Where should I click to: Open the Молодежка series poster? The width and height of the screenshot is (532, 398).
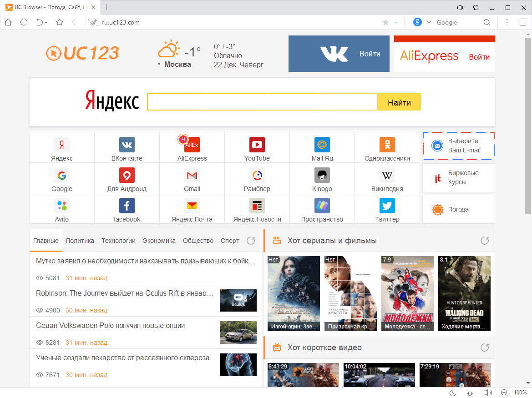[x=407, y=293]
